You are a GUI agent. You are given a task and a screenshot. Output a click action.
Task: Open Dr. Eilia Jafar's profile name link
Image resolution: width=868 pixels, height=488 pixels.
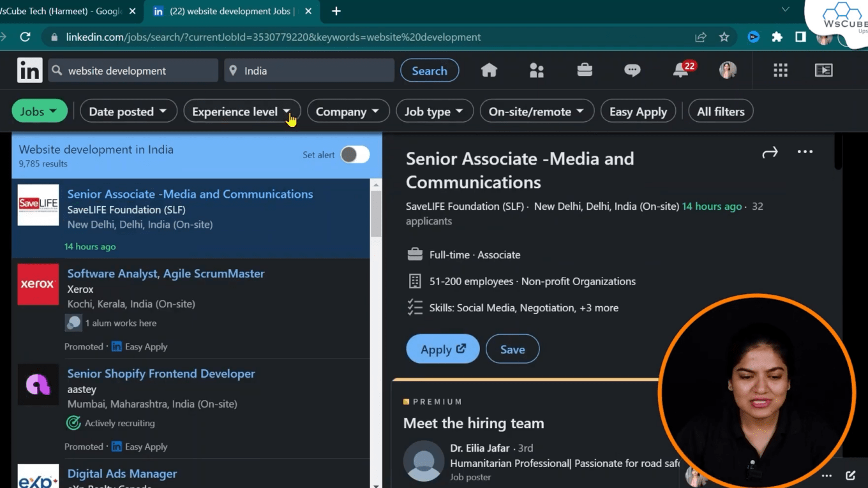[480, 448]
